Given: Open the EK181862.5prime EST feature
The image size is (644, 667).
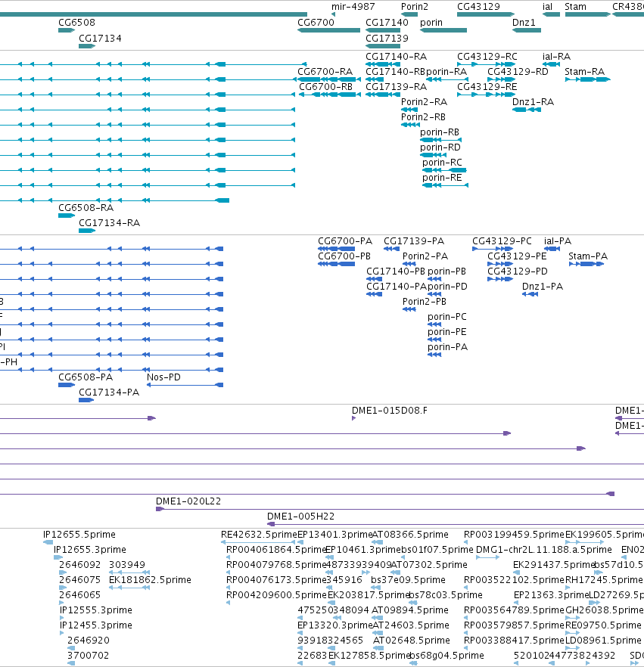Looking at the screenshot, I should tap(129, 588).
